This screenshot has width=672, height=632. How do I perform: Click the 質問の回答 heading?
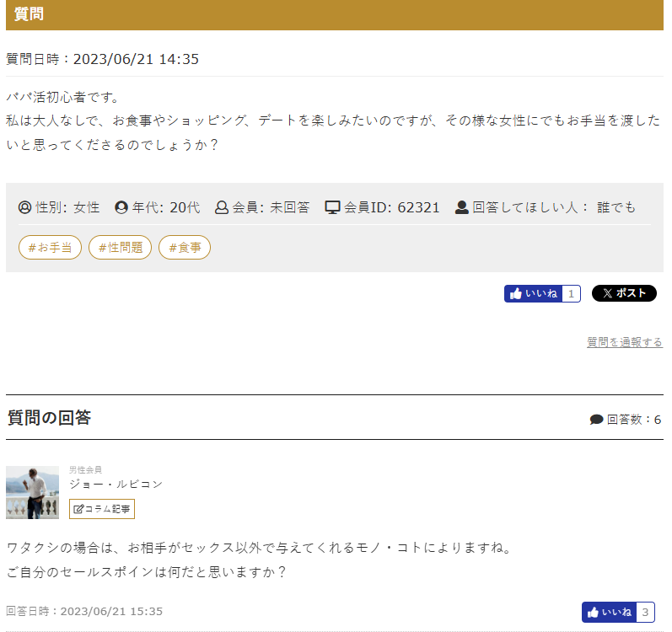49,417
